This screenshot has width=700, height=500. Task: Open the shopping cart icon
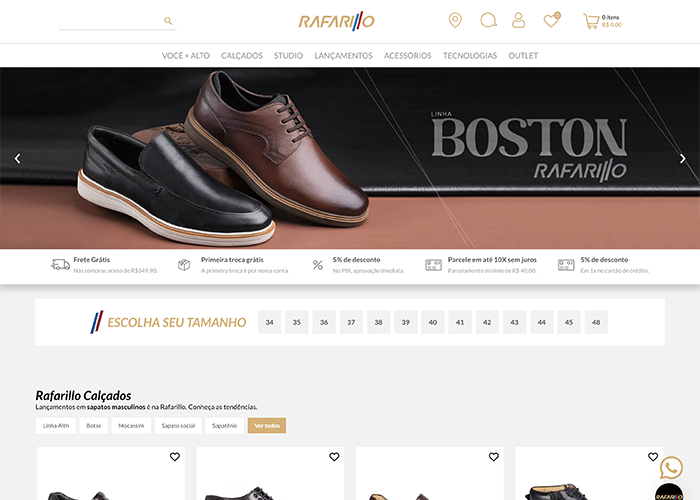(590, 20)
